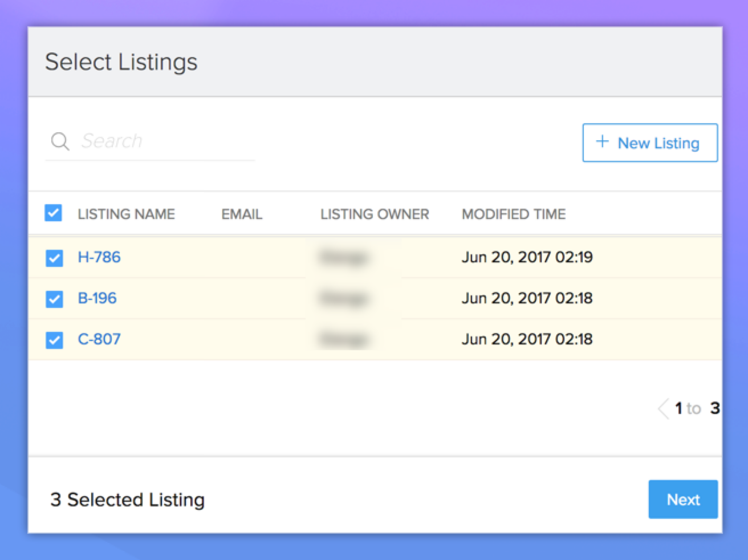Open the H-786 listing link

[x=99, y=257]
